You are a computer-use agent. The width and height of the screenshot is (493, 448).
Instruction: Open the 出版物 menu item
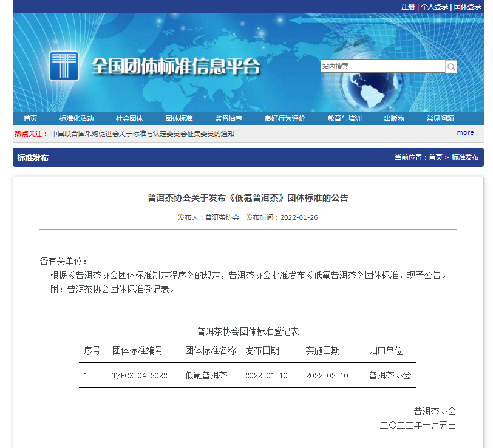(394, 118)
